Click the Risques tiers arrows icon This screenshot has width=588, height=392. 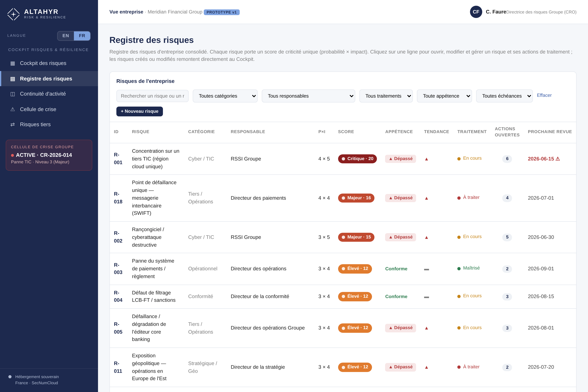(13, 125)
